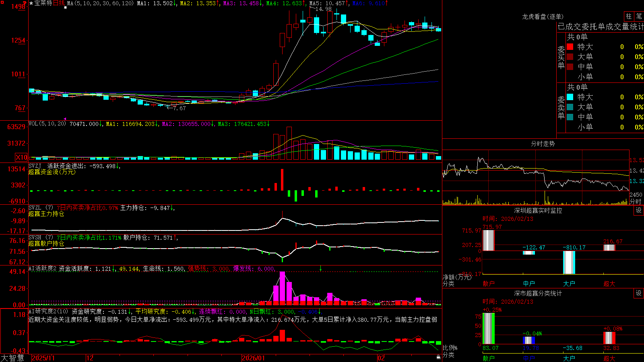Click 已成交委托单成交量统计 header
Viewport: 644px width, 362px height.
tap(601, 27)
